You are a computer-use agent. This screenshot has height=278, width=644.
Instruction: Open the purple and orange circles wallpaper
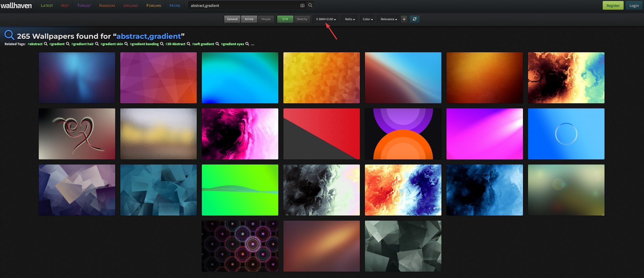403,134
